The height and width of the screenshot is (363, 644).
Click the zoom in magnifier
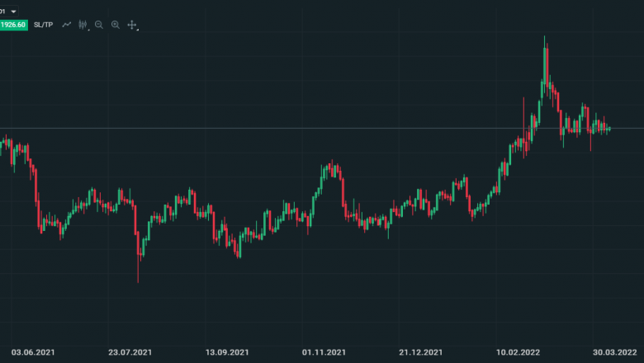click(116, 25)
